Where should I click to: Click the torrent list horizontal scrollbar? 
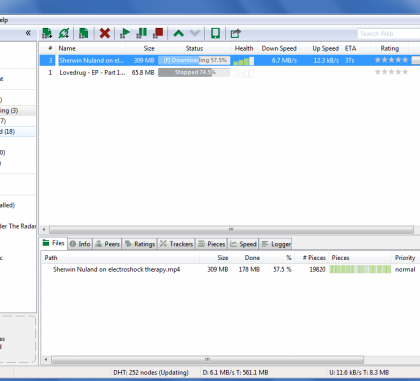pyautogui.click(x=231, y=230)
